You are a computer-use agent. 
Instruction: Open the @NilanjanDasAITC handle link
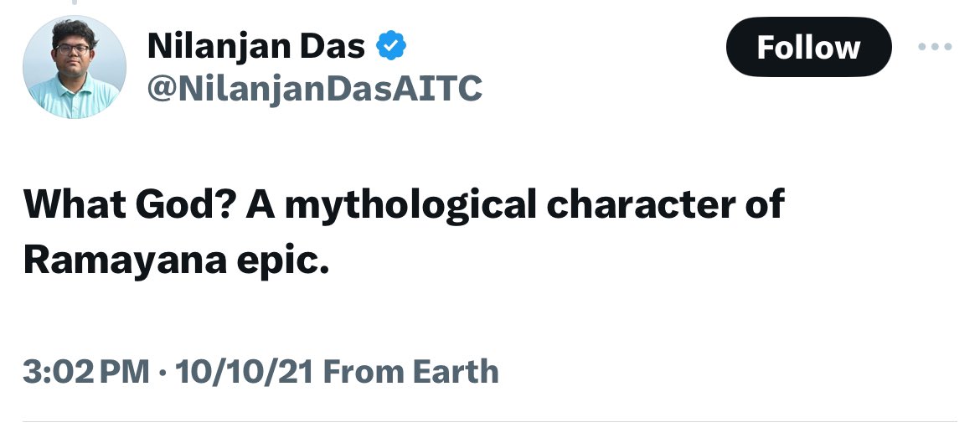pyautogui.click(x=314, y=88)
